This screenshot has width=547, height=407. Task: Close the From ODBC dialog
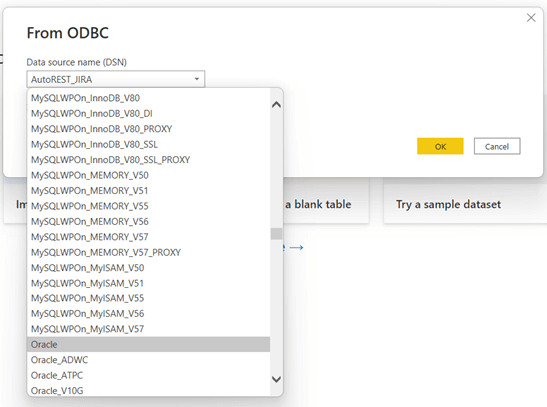(531, 18)
